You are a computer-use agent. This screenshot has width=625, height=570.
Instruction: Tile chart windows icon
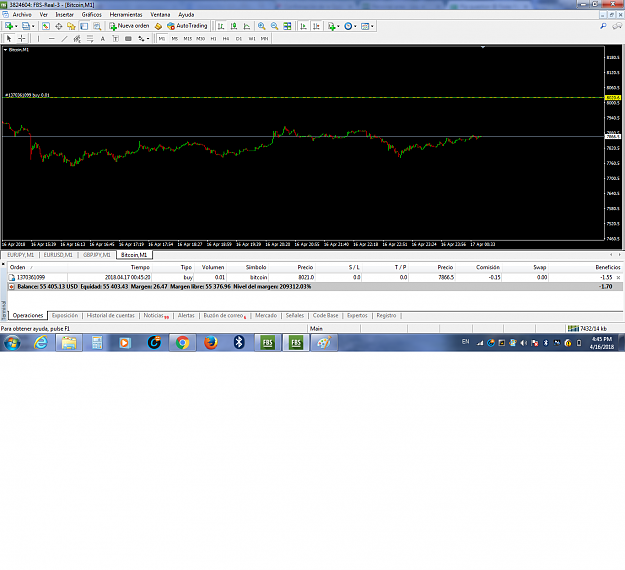click(287, 26)
